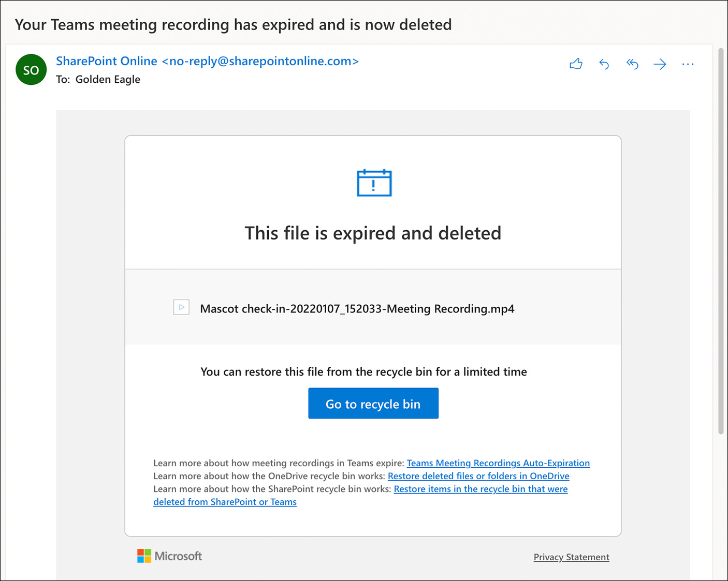Like this email with the thumbs-up icon
The width and height of the screenshot is (728, 581).
click(576, 64)
